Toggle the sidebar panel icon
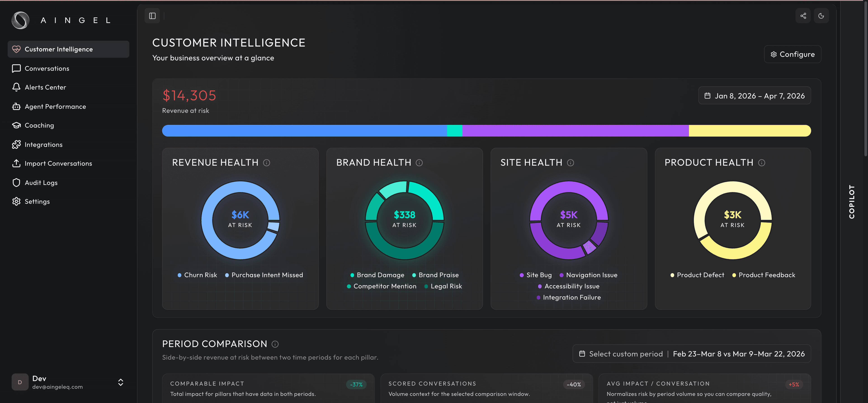868x403 pixels. (152, 16)
